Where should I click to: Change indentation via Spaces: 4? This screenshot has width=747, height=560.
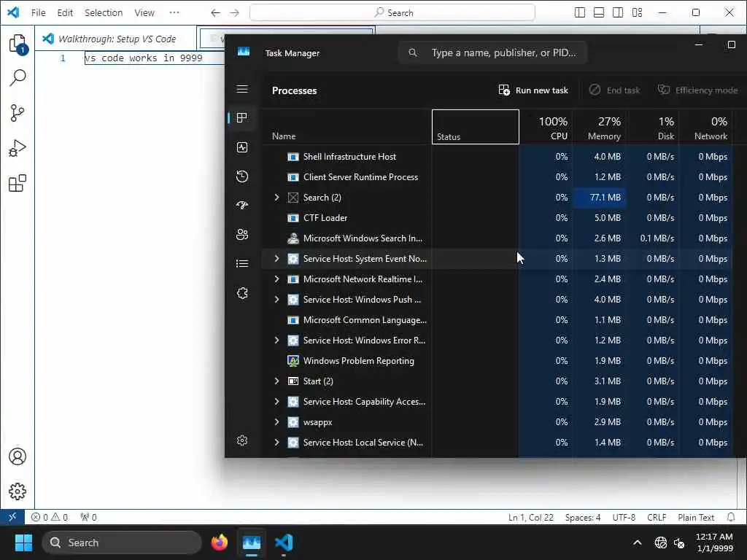tap(583, 517)
